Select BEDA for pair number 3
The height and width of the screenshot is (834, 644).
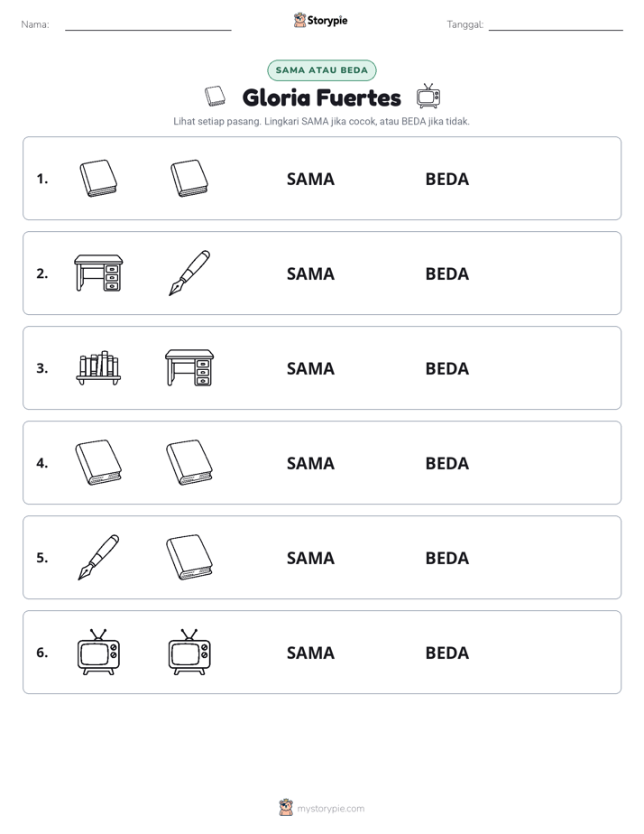(446, 368)
